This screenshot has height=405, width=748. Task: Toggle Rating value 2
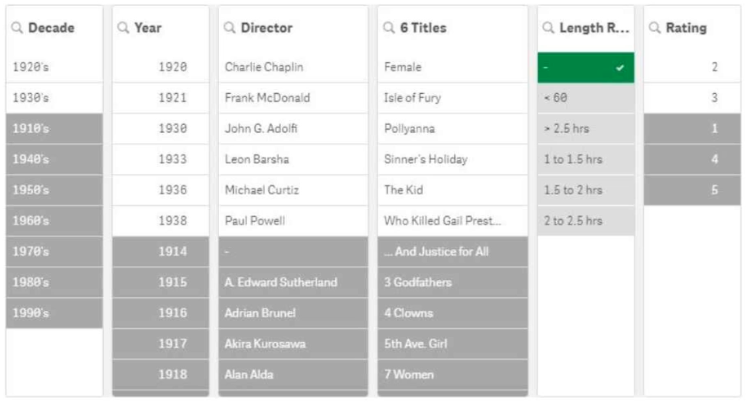[x=692, y=67]
